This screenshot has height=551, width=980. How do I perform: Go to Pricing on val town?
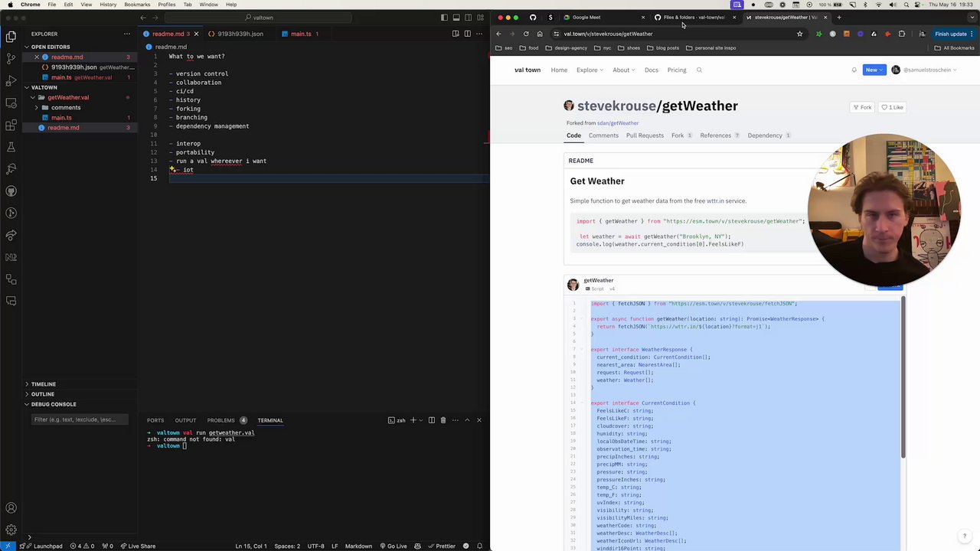677,70
